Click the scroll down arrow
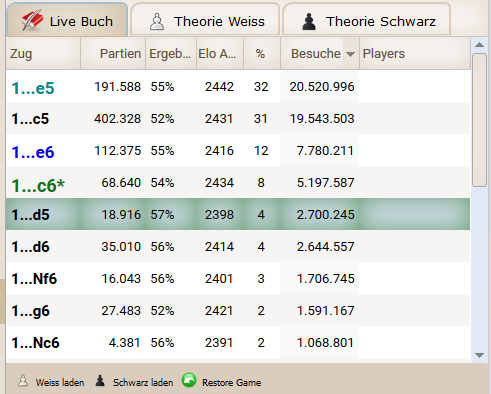 (480, 355)
